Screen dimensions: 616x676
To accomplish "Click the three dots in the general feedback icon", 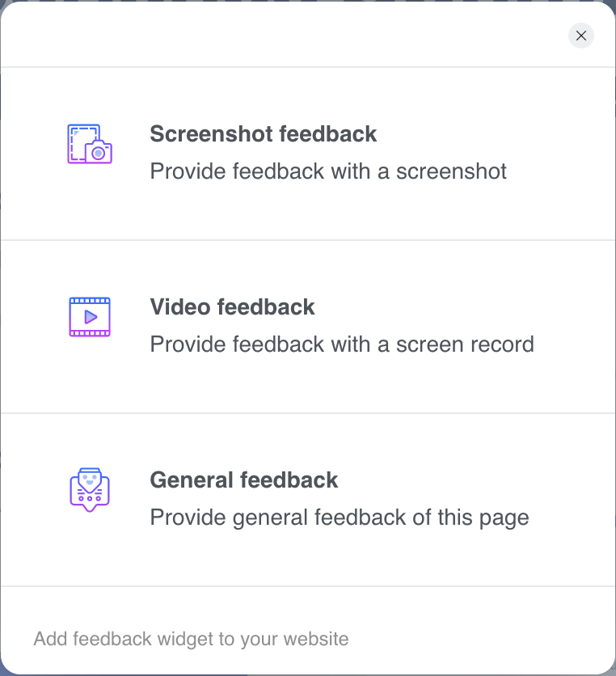I will tap(90, 498).
